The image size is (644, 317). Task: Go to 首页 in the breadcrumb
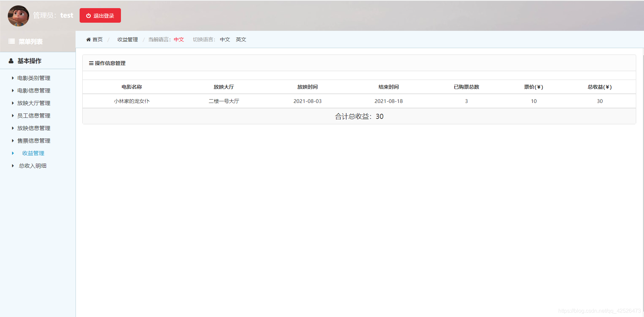(98, 40)
